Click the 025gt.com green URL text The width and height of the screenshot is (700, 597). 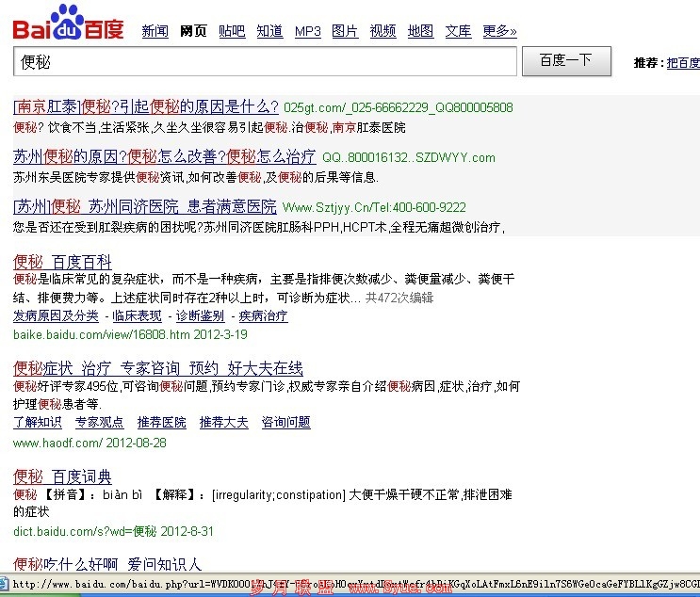coord(399,107)
